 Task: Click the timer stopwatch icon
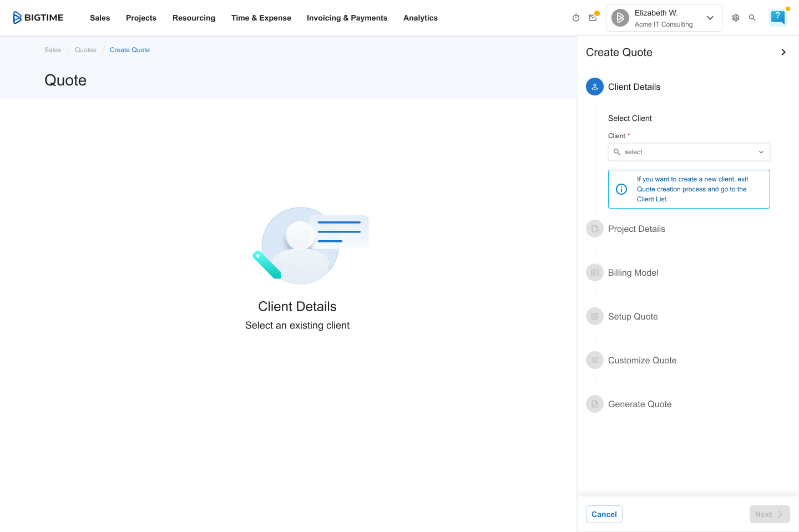(x=576, y=18)
